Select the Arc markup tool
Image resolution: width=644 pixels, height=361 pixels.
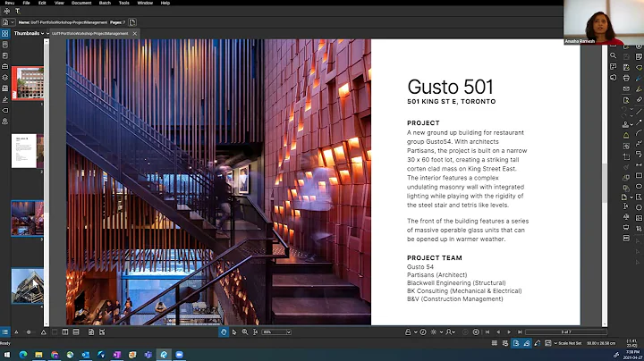click(639, 132)
